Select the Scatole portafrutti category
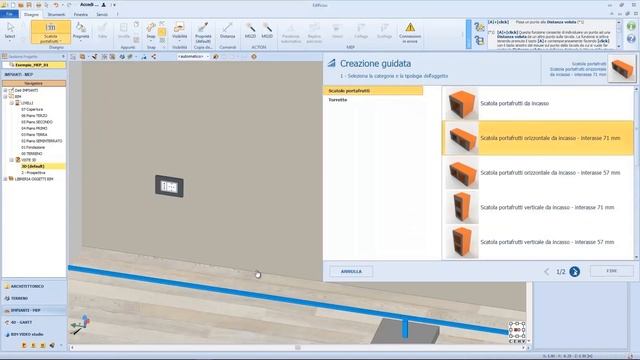This screenshot has height=360, width=640. point(373,91)
